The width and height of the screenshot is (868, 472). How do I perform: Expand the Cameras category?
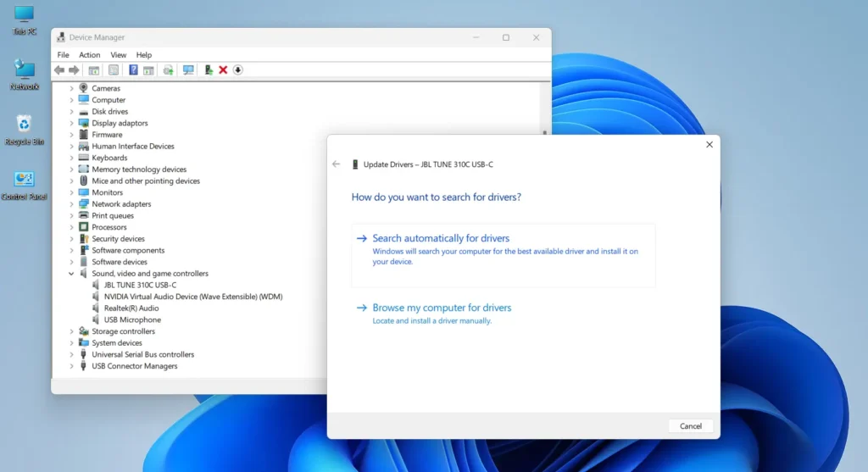71,88
